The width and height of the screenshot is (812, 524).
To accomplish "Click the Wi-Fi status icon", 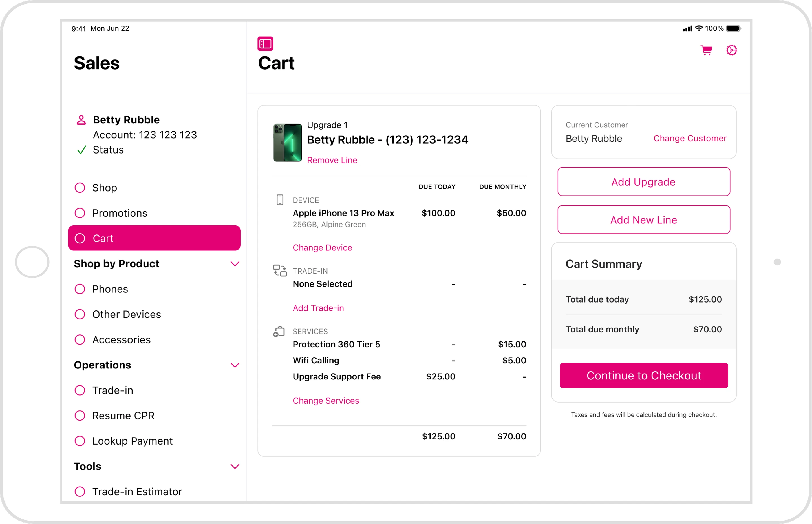I will point(699,28).
